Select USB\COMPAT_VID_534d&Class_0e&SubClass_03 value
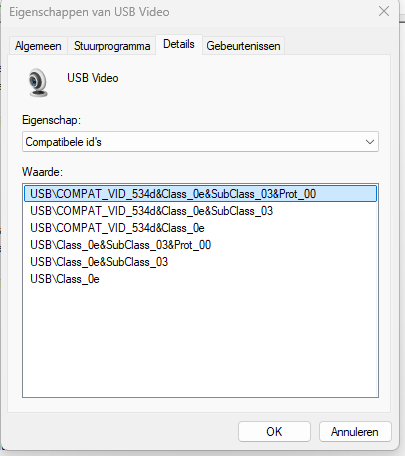Image resolution: width=405 pixels, height=456 pixels. [x=152, y=211]
